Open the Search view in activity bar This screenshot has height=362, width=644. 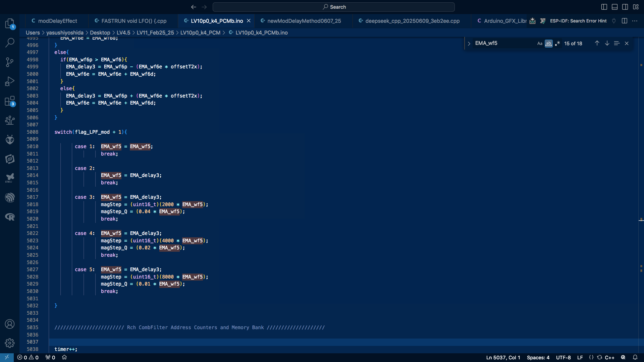click(10, 43)
